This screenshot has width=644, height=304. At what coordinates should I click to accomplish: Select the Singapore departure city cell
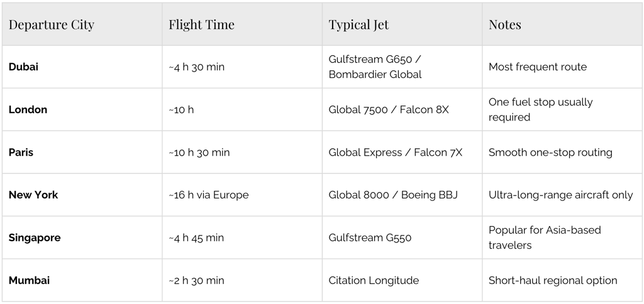(35, 237)
